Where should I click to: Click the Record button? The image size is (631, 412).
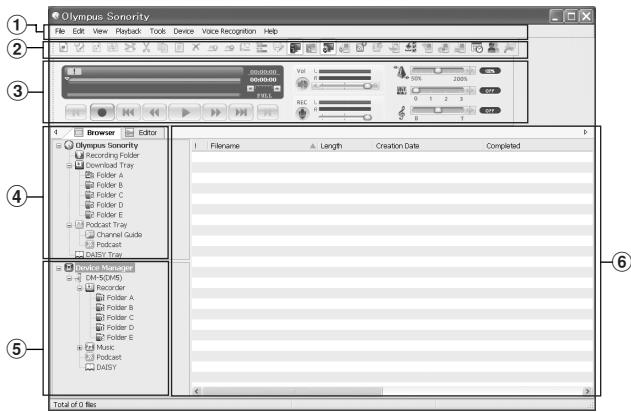coord(102,112)
